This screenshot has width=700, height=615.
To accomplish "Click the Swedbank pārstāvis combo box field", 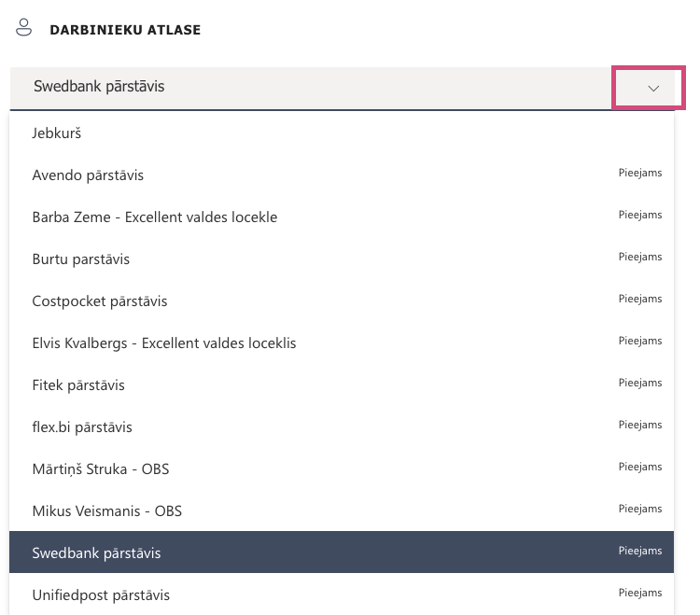I will [308, 87].
